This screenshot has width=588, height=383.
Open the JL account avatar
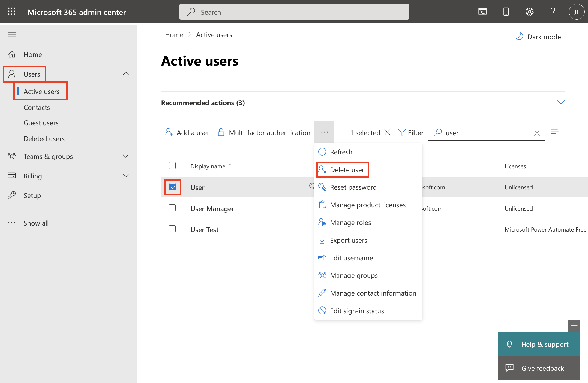(577, 12)
